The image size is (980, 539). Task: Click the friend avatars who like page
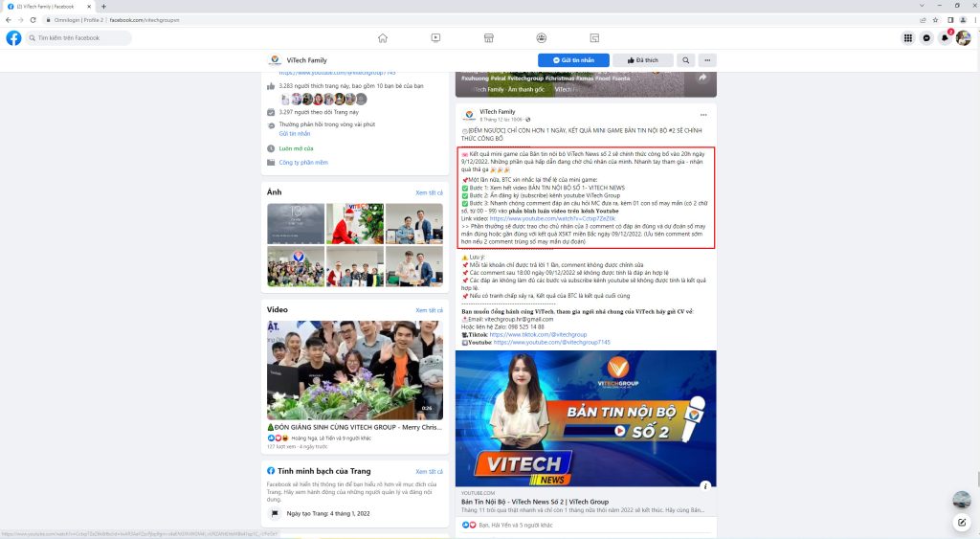pyautogui.click(x=323, y=99)
